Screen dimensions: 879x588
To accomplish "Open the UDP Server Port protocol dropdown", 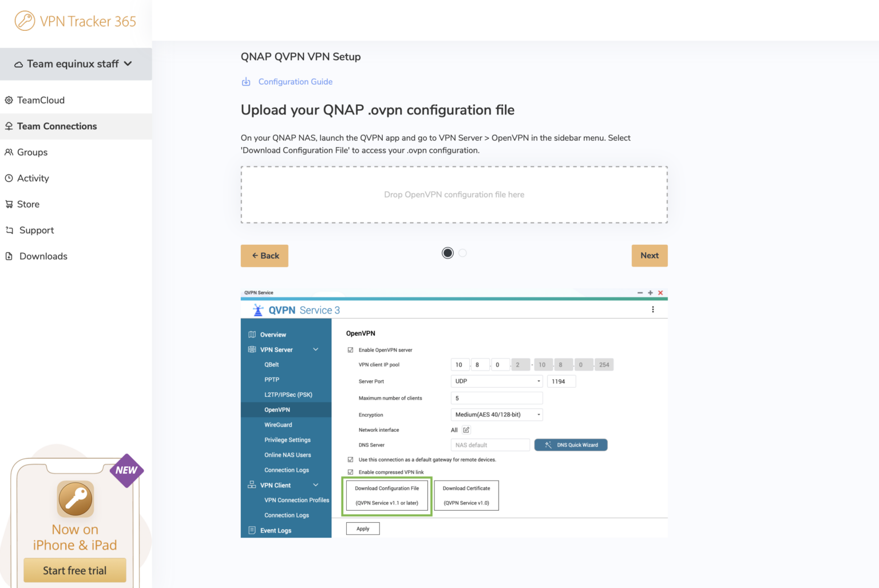I will [496, 381].
